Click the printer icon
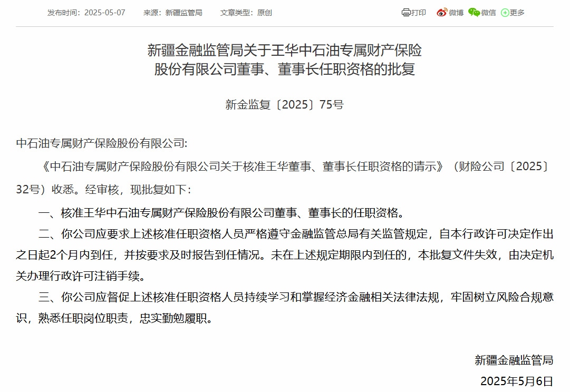The image size is (570, 392). click(405, 13)
